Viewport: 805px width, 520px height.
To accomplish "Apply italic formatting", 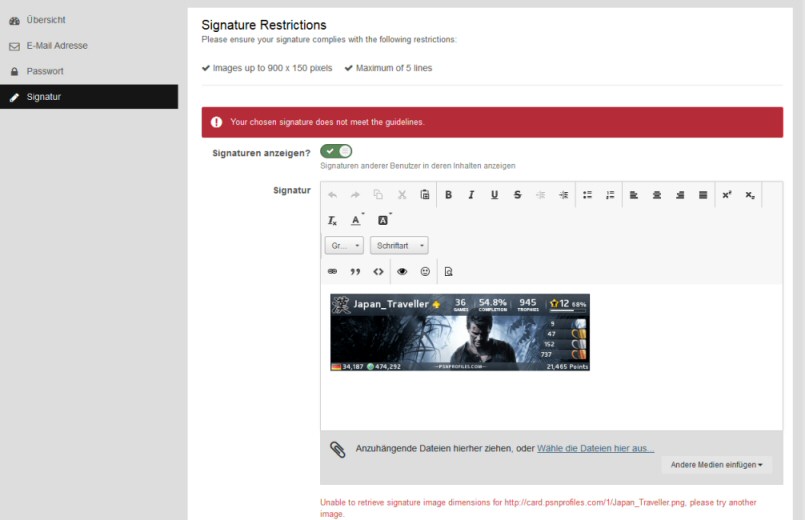I will pyautogui.click(x=471, y=195).
